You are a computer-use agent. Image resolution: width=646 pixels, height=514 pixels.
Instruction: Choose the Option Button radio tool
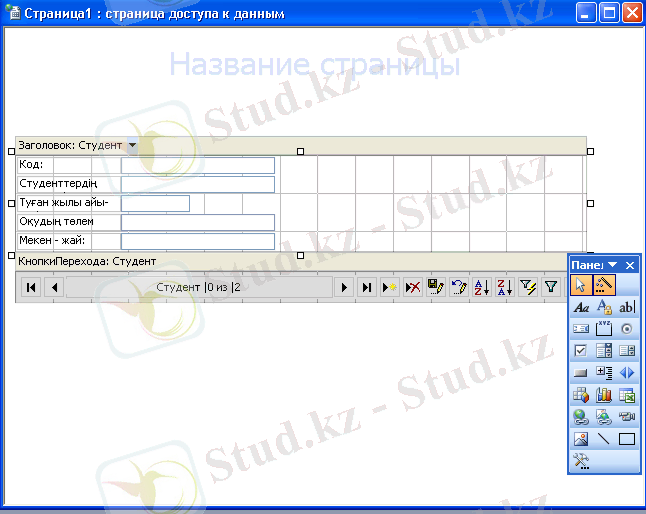(627, 329)
